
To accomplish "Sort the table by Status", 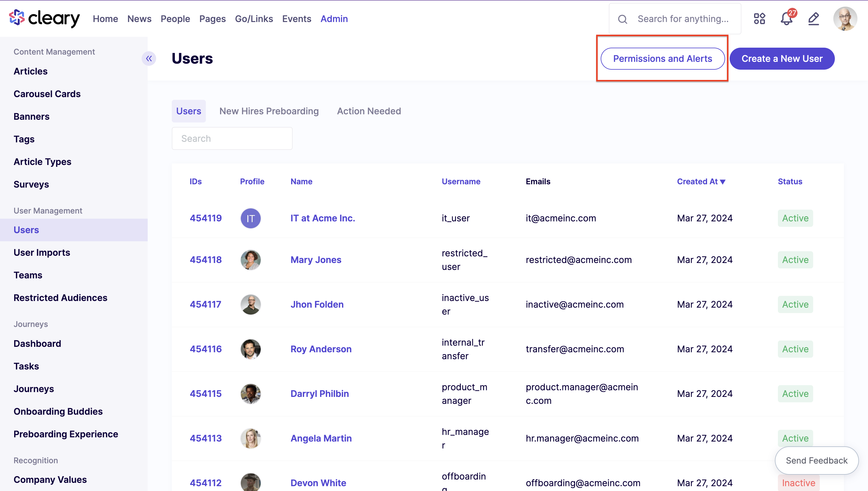I will 790,182.
